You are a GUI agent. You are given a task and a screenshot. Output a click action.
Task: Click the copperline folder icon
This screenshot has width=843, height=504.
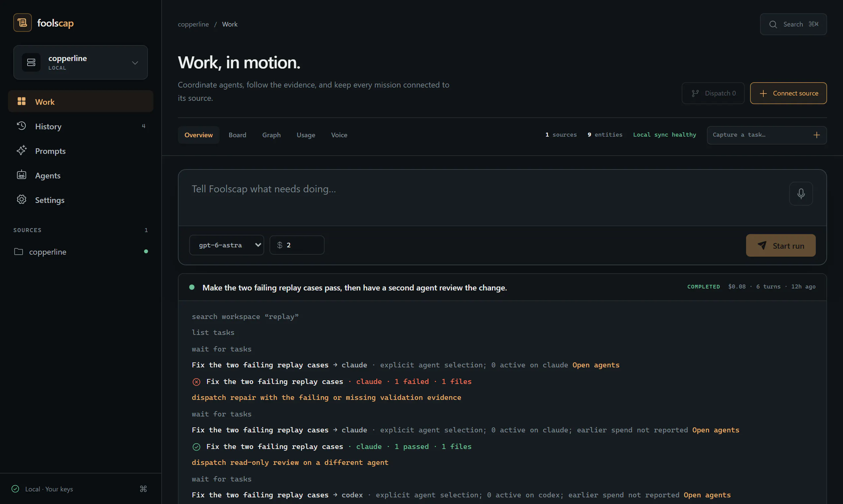click(18, 252)
